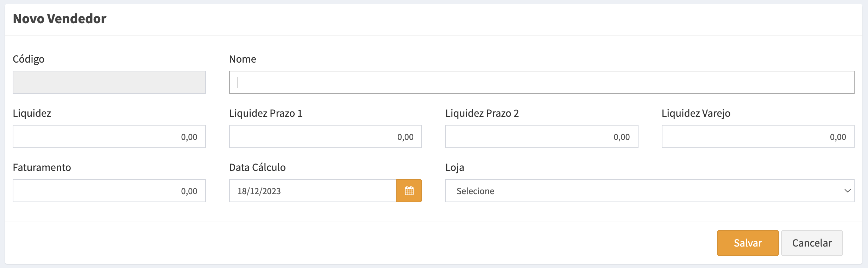Viewport: 868px width, 268px height.
Task: Click the Faturamento label
Action: (x=42, y=167)
